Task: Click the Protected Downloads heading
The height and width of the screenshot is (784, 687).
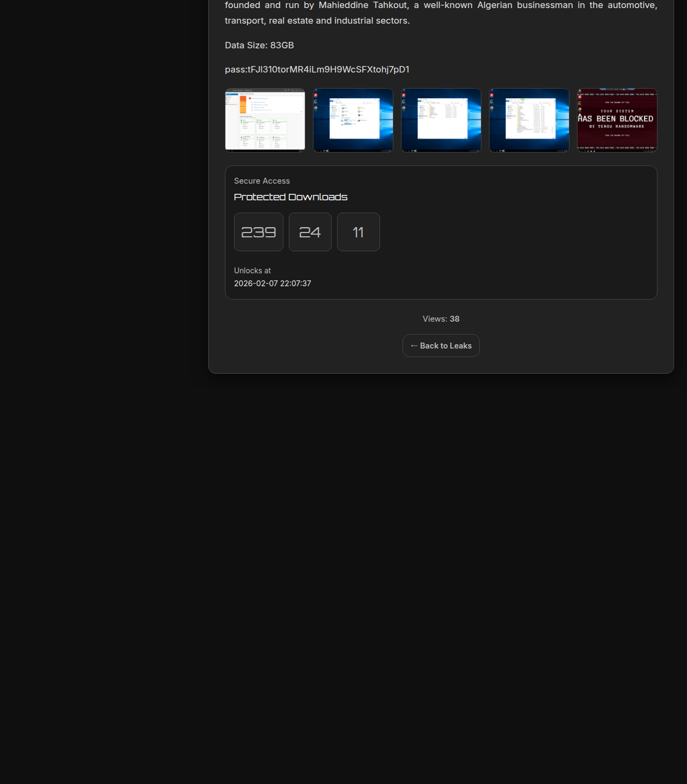Action: point(290,197)
